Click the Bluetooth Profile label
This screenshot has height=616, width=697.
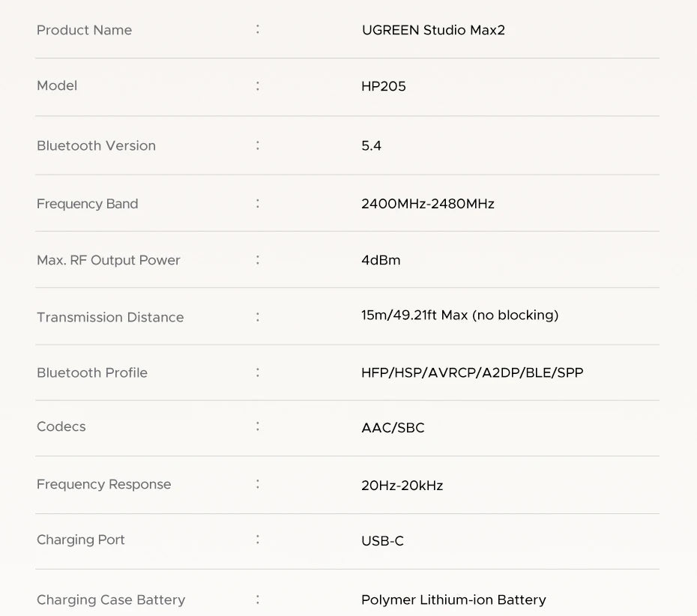pos(92,372)
